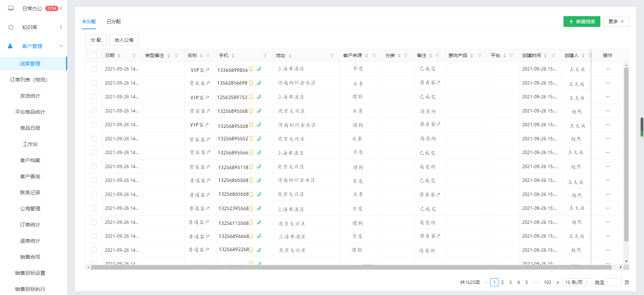Open filter funnel for 日期 column
This screenshot has width=644, height=295.
(134, 55)
